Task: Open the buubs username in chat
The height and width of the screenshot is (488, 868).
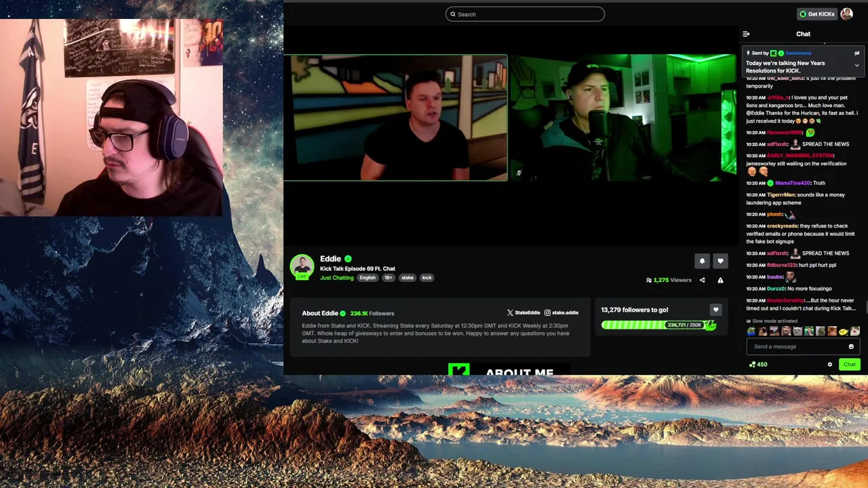Action: click(774, 277)
